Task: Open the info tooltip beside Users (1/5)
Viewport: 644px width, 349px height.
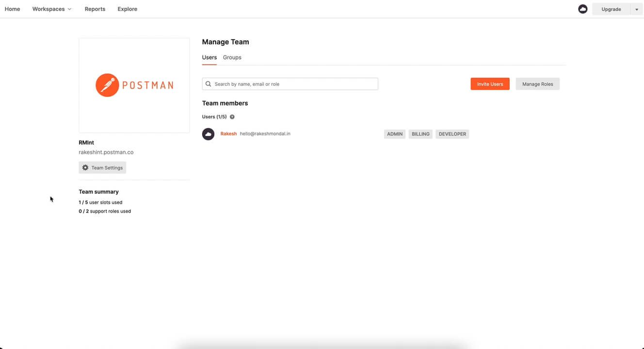Action: pos(232,116)
